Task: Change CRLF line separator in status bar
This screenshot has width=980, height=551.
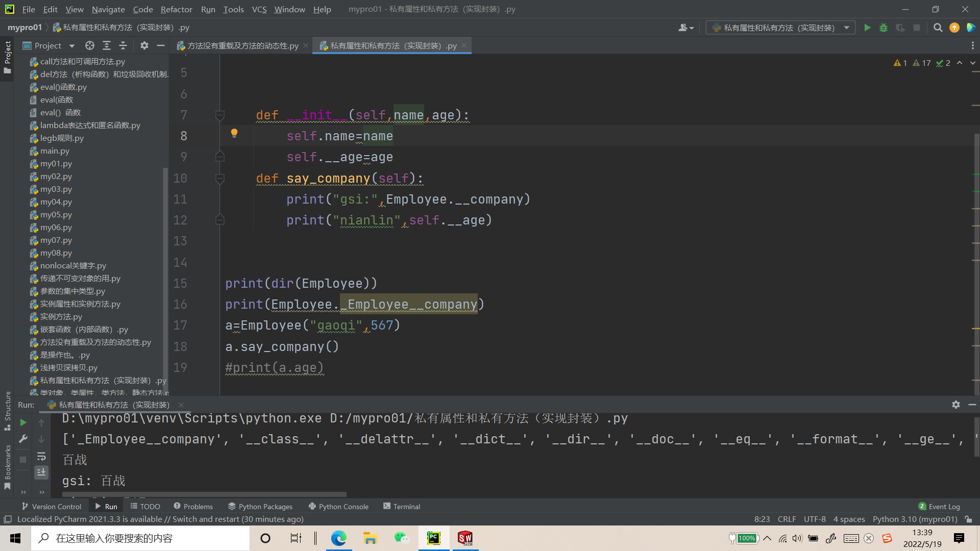Action: click(x=787, y=519)
